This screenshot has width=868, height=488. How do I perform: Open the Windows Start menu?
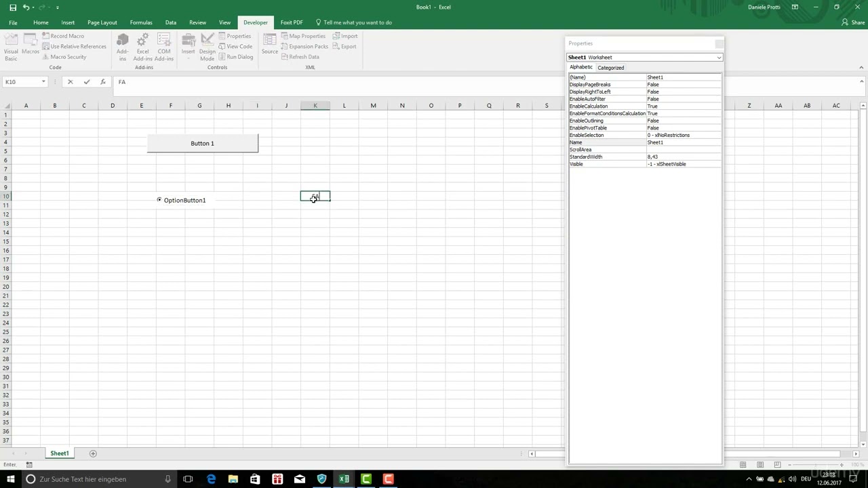pyautogui.click(x=10, y=479)
